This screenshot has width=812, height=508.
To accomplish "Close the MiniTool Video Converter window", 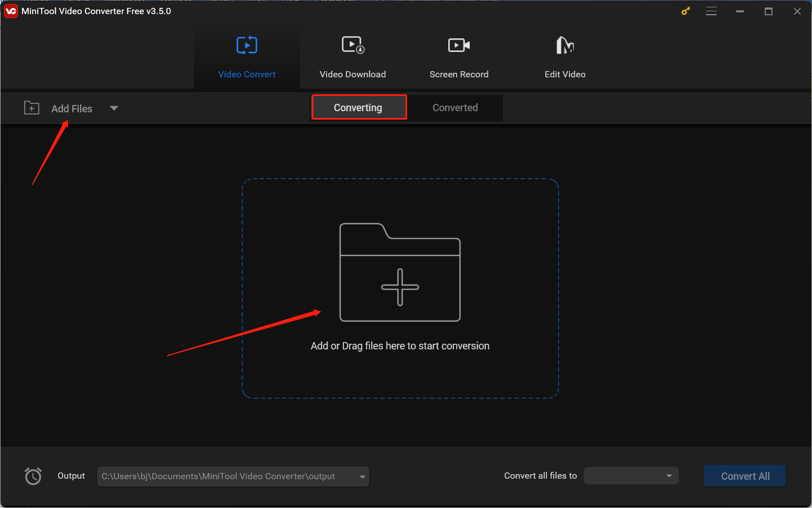I will [797, 11].
